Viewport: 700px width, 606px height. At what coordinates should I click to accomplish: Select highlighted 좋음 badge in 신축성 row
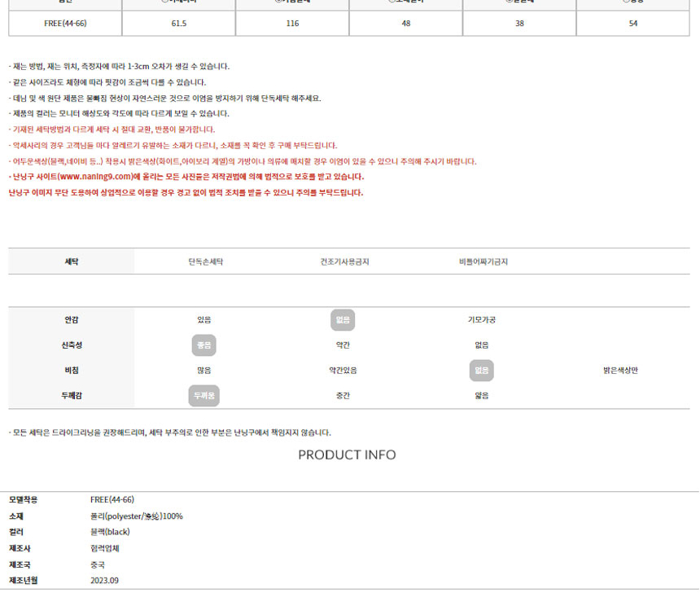pyautogui.click(x=204, y=345)
